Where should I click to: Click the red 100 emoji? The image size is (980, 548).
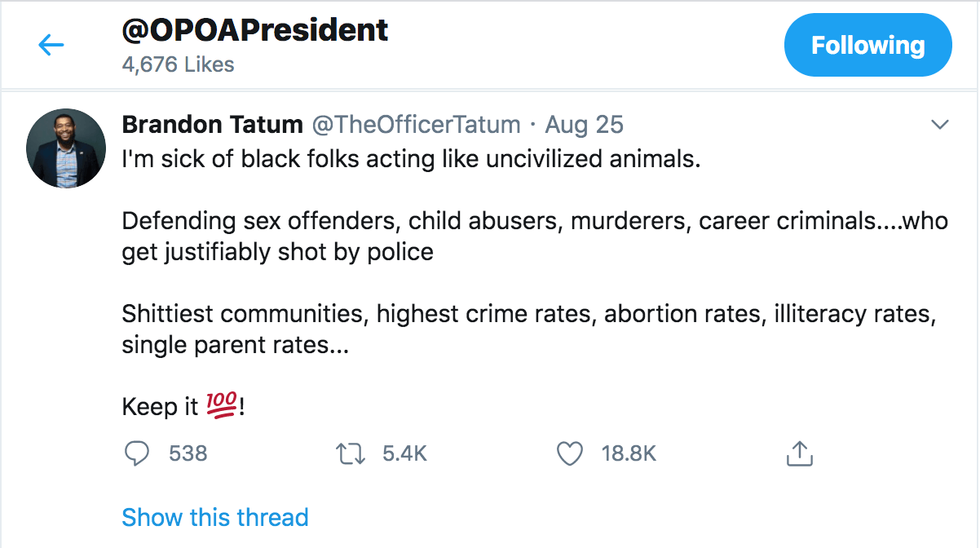(222, 404)
